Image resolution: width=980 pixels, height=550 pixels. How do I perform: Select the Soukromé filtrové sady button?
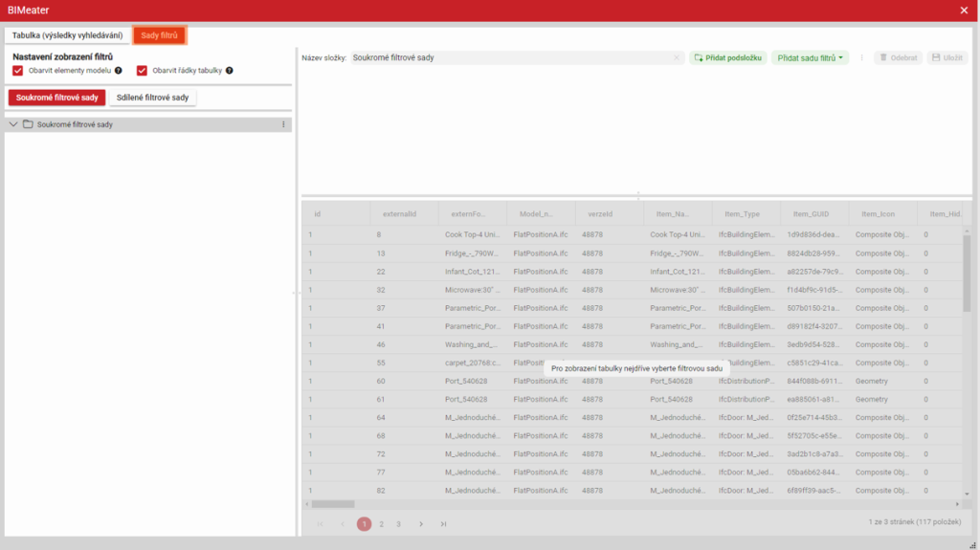[x=56, y=98]
